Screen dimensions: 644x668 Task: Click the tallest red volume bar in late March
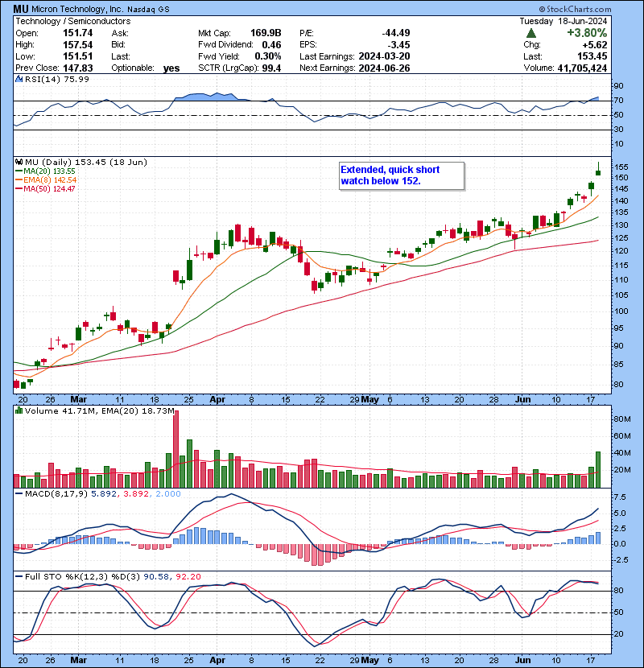click(176, 449)
